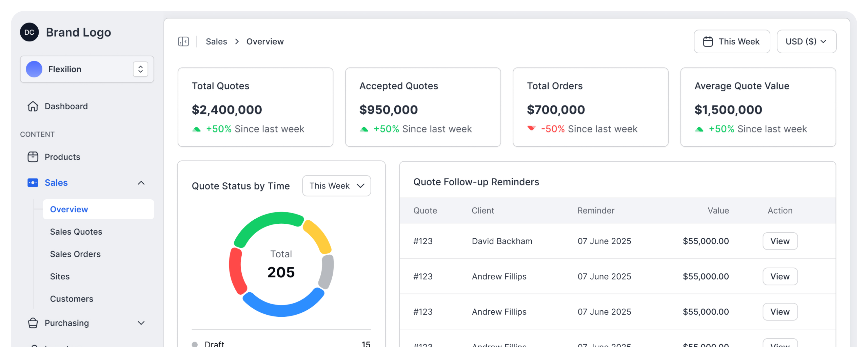Click the Total Orders stat card

click(x=590, y=107)
